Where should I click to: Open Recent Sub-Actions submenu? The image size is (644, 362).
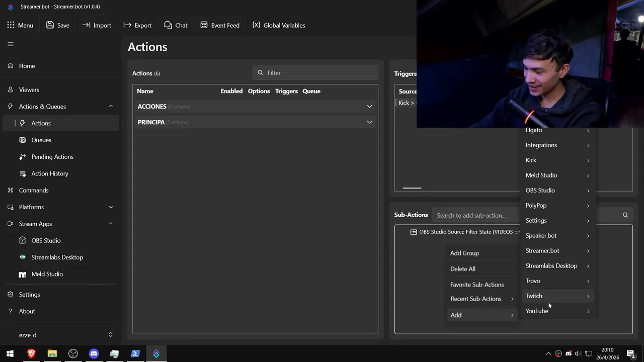[482, 299]
